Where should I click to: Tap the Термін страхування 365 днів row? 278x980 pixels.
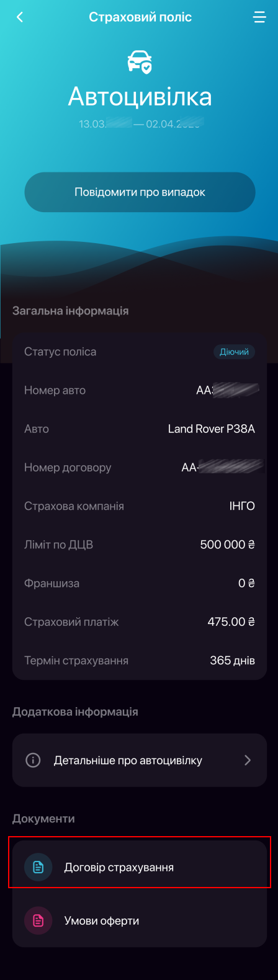point(140,661)
